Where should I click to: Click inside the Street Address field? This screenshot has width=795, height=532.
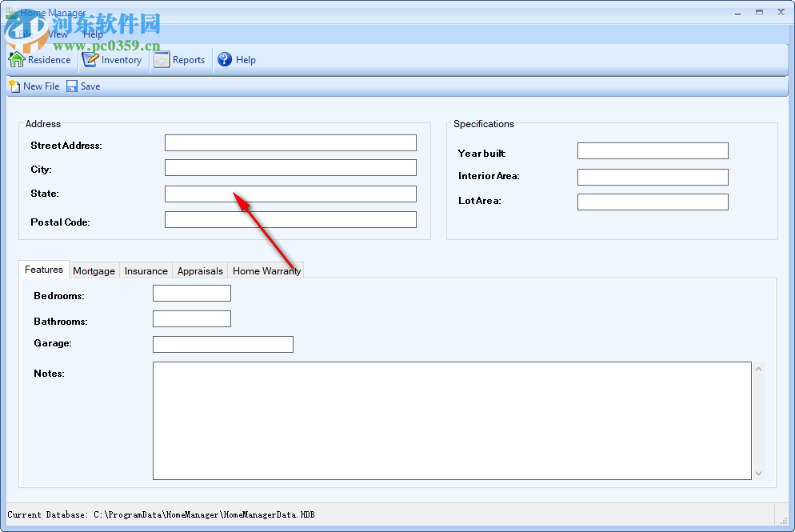click(290, 142)
